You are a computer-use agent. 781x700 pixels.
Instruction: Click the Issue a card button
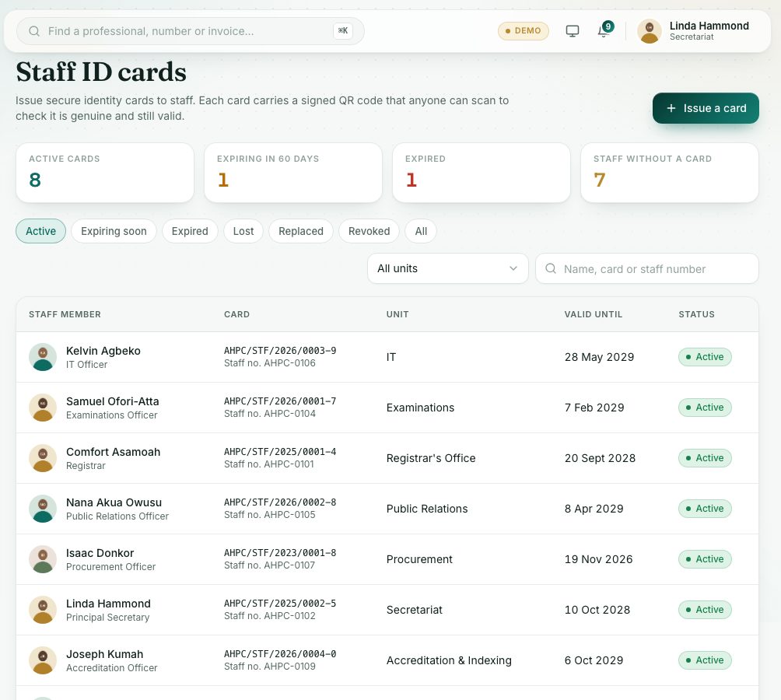[706, 108]
